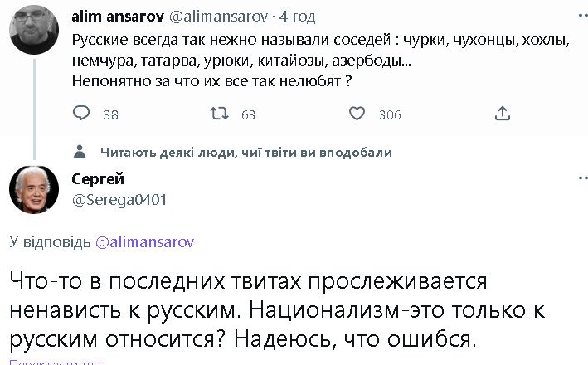Open more options menu on Сергей's tweet

pos(576,179)
